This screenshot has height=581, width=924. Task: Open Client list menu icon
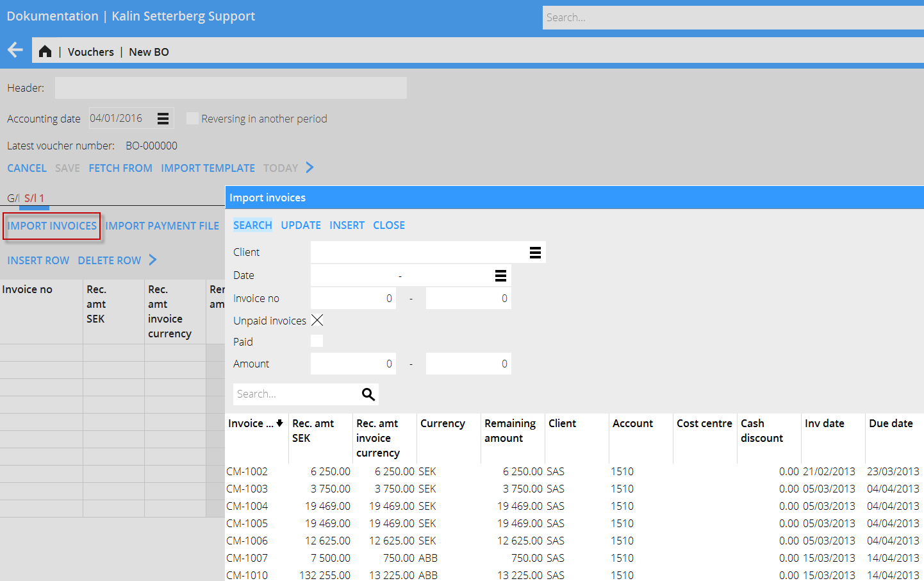coord(535,253)
